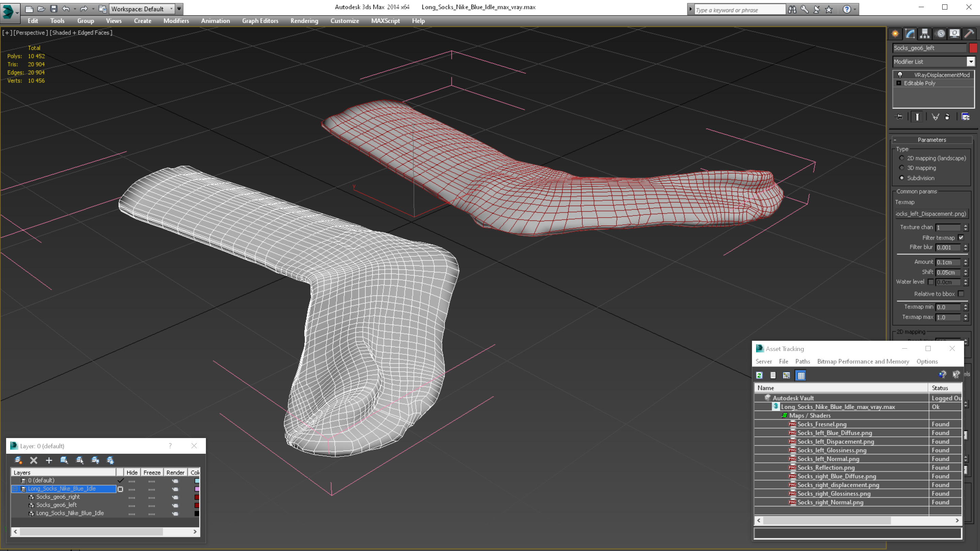Add selected objects to layer plus icon
The width and height of the screenshot is (980, 551).
pyautogui.click(x=49, y=460)
